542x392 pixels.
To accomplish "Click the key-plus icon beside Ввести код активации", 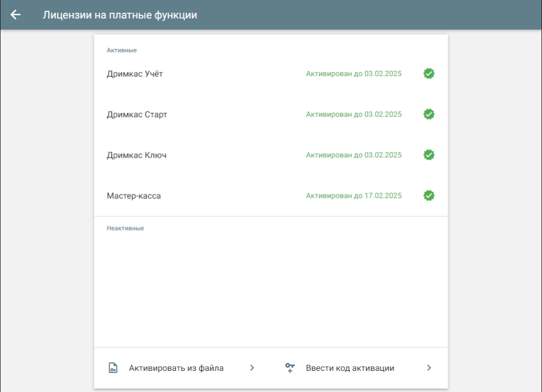I will [x=290, y=368].
